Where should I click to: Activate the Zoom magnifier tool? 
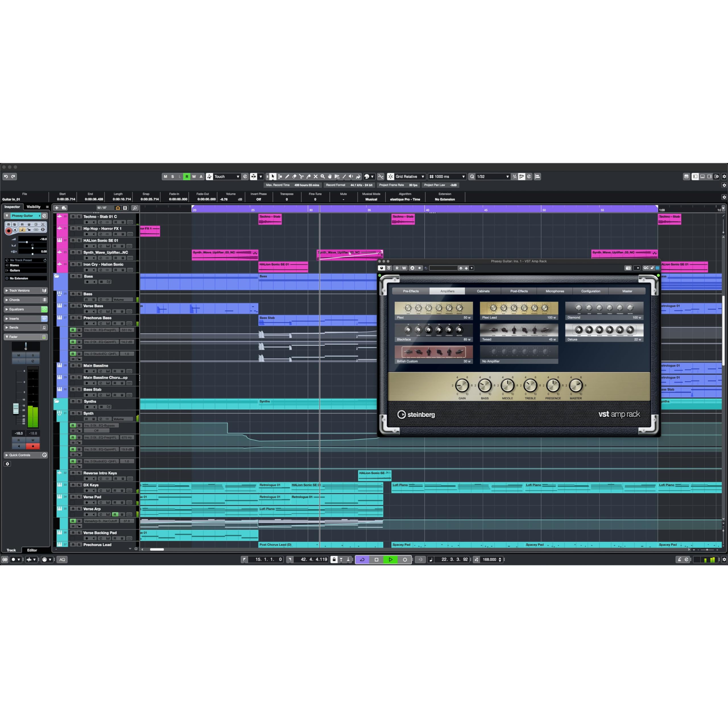[323, 176]
